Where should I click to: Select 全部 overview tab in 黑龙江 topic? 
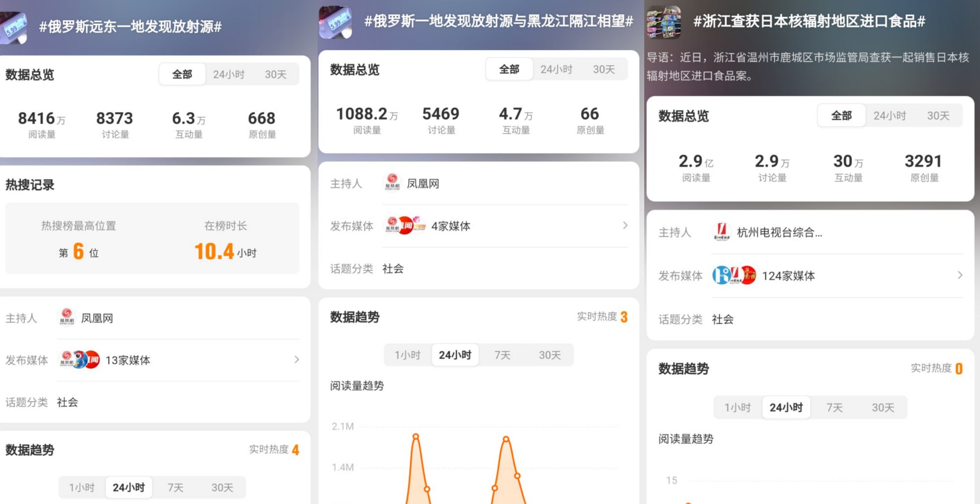pyautogui.click(x=509, y=69)
